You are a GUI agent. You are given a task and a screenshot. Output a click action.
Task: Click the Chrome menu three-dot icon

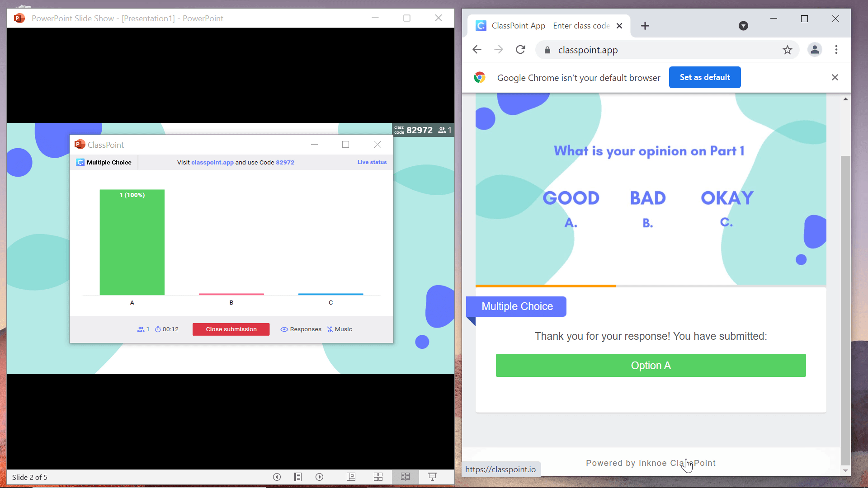(x=836, y=49)
